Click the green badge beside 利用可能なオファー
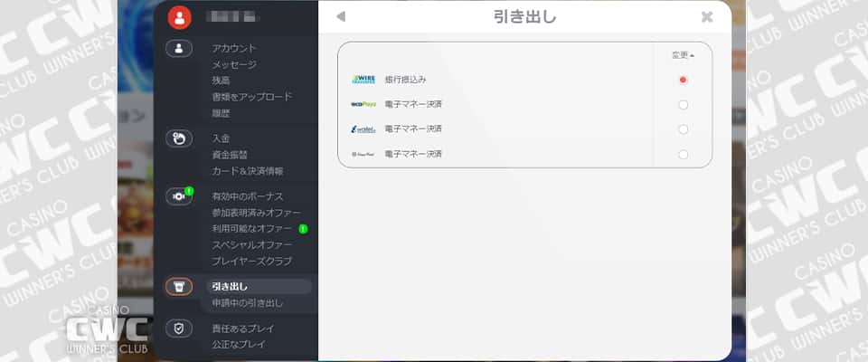Image resolution: width=868 pixels, height=362 pixels. point(303,228)
